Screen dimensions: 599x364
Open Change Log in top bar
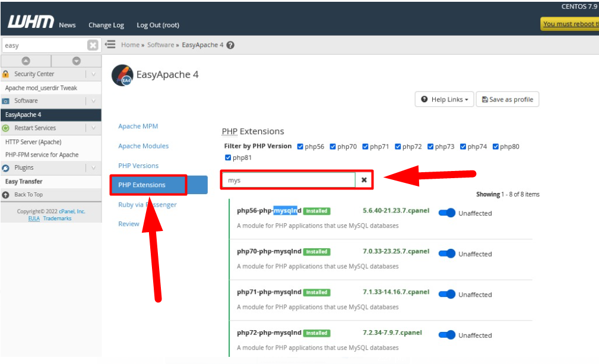[x=106, y=25]
